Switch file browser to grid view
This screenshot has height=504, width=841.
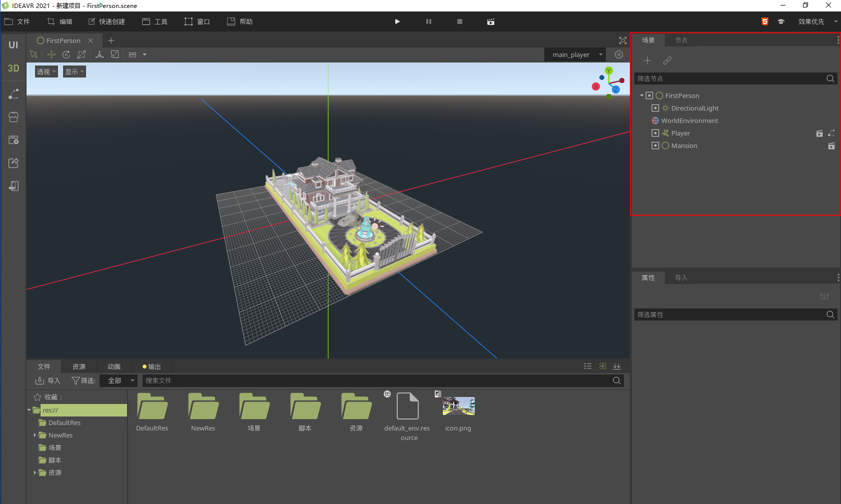click(x=603, y=366)
